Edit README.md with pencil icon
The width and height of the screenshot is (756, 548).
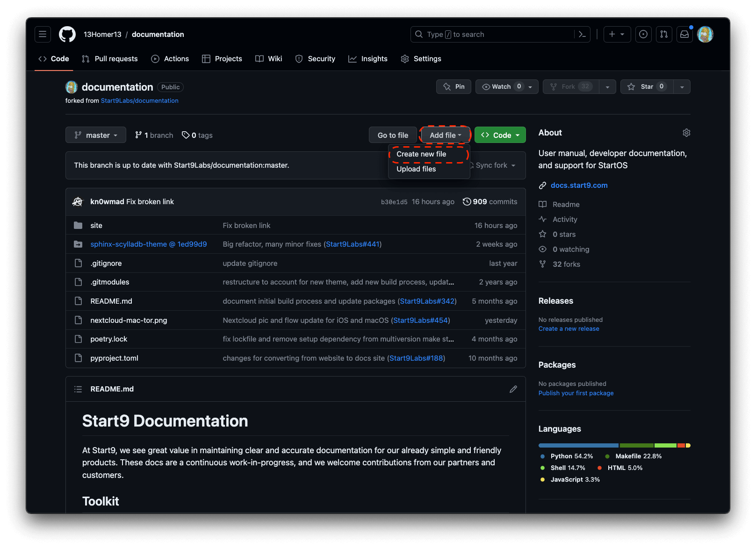tap(513, 389)
